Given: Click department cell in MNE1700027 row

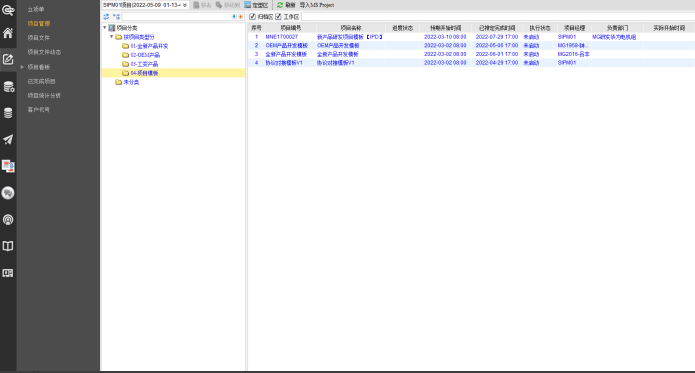Looking at the screenshot, I should click(x=614, y=37).
